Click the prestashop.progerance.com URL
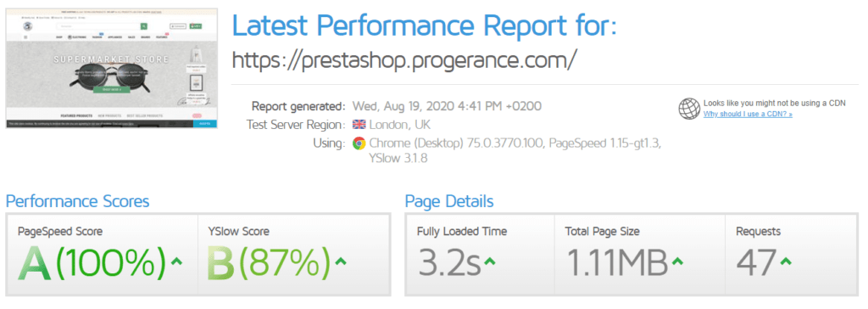The width and height of the screenshot is (868, 309). pyautogui.click(x=404, y=60)
